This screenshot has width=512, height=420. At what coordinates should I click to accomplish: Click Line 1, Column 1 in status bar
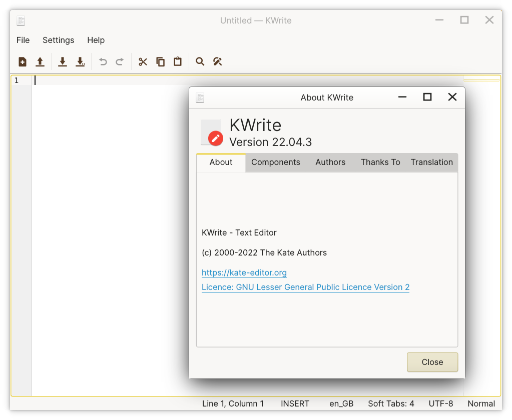click(x=233, y=403)
